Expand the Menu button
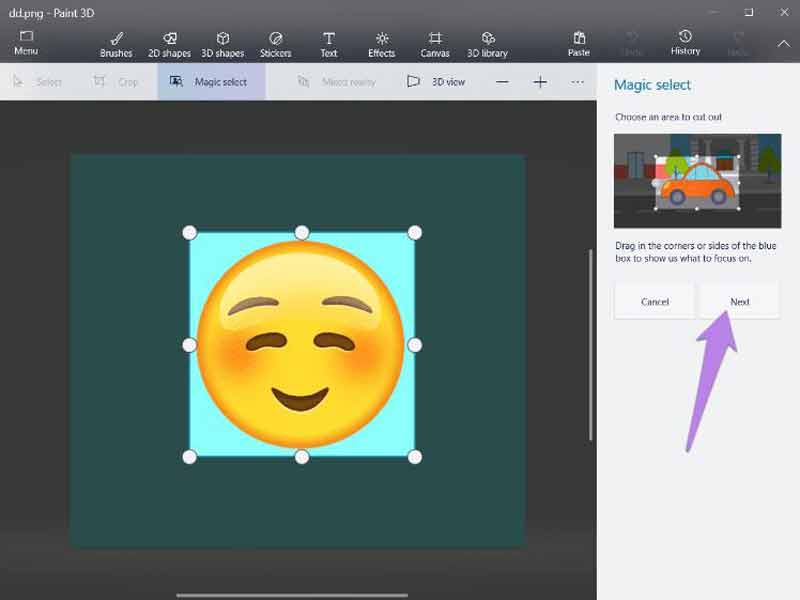 26,43
